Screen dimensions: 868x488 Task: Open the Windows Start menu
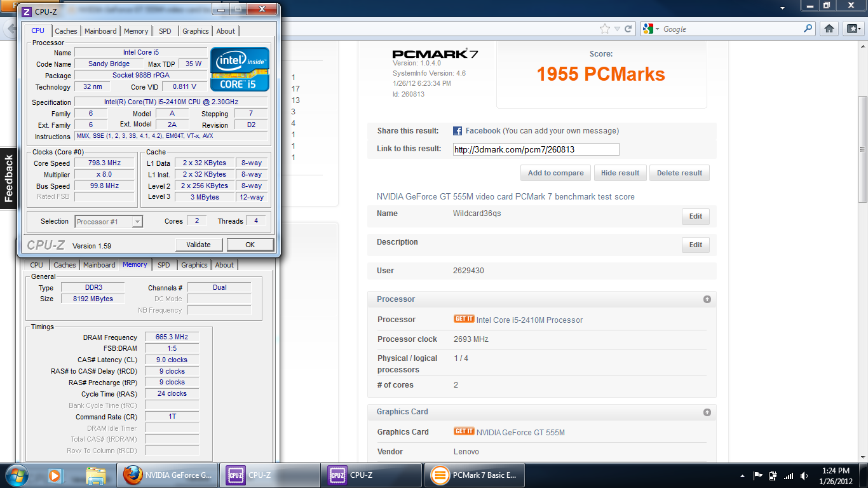pos(16,475)
